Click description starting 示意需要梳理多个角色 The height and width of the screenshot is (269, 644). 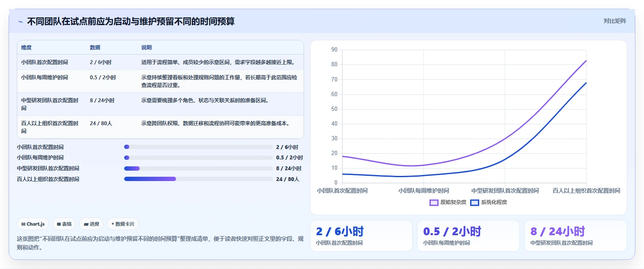point(205,100)
